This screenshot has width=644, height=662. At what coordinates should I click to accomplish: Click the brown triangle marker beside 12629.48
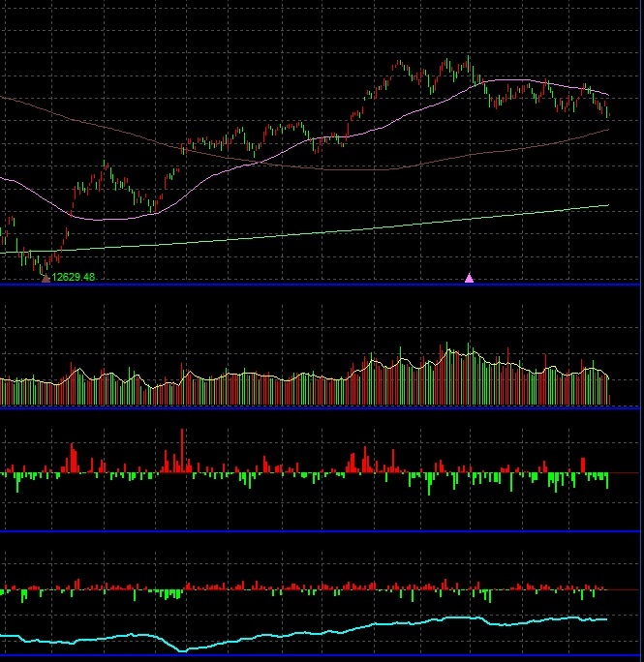coord(46,278)
